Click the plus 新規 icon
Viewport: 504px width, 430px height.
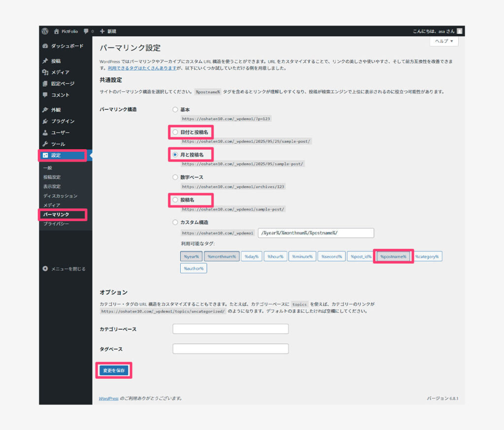(x=102, y=31)
